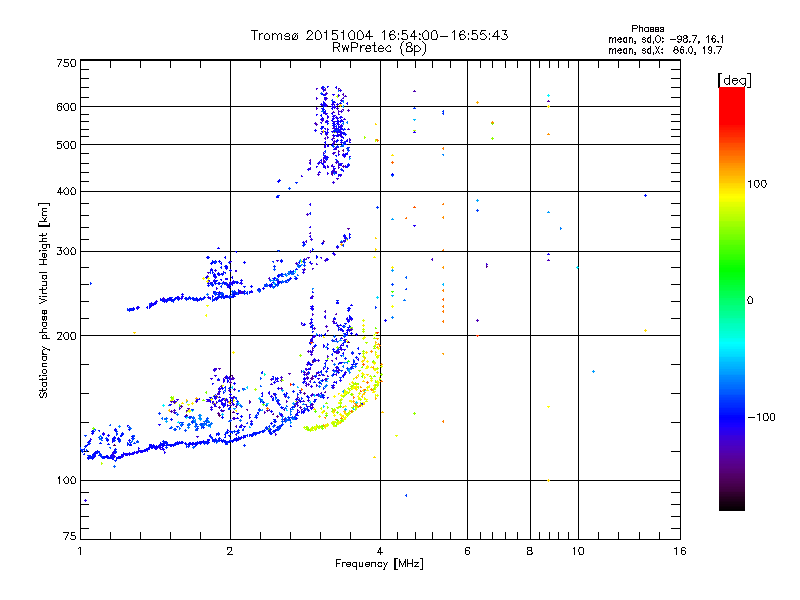Click the 'Phases' heading above the statistics
The image size is (800, 600).
coord(647,29)
